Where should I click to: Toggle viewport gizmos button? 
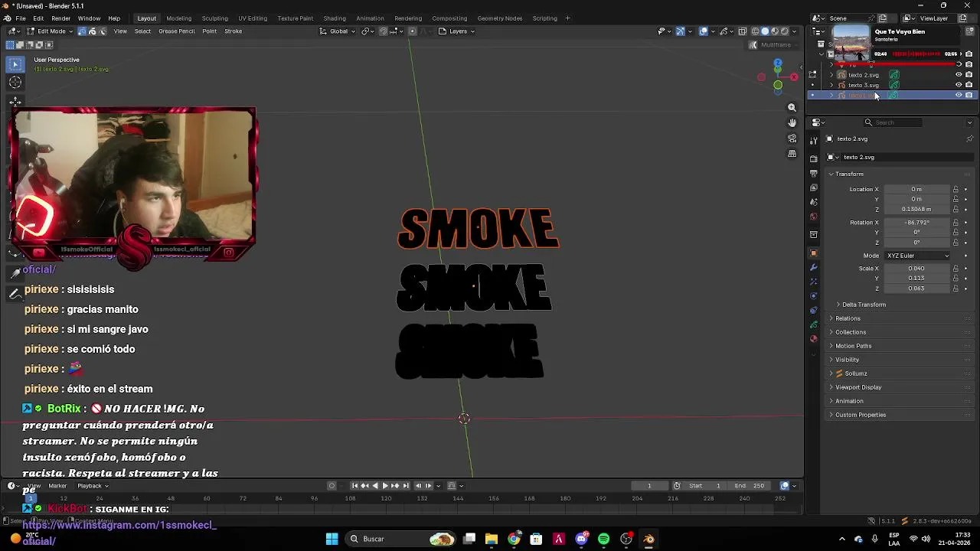(x=680, y=31)
